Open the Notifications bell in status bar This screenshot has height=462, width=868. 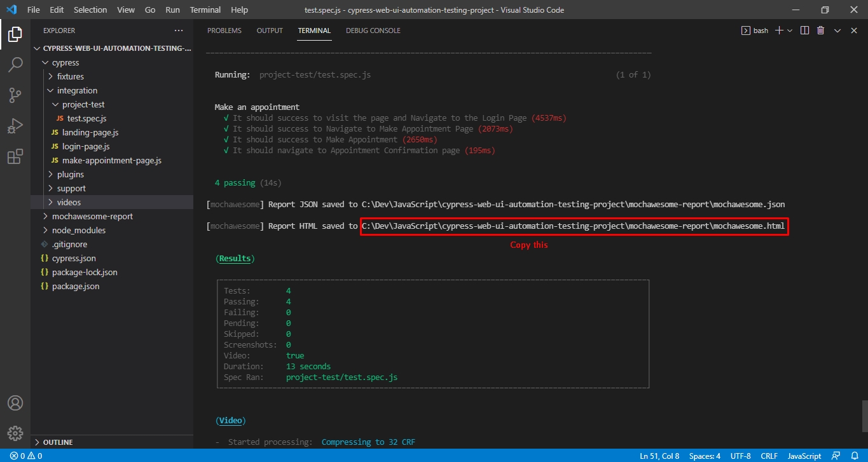pos(855,456)
